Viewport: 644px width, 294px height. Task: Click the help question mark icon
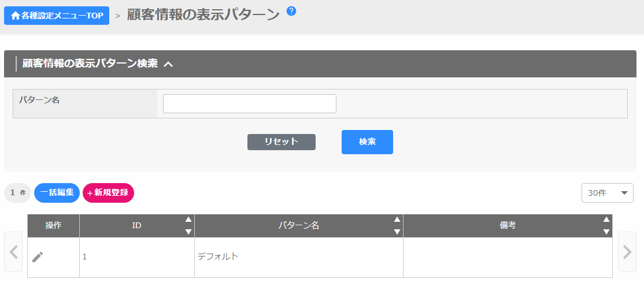(x=291, y=11)
